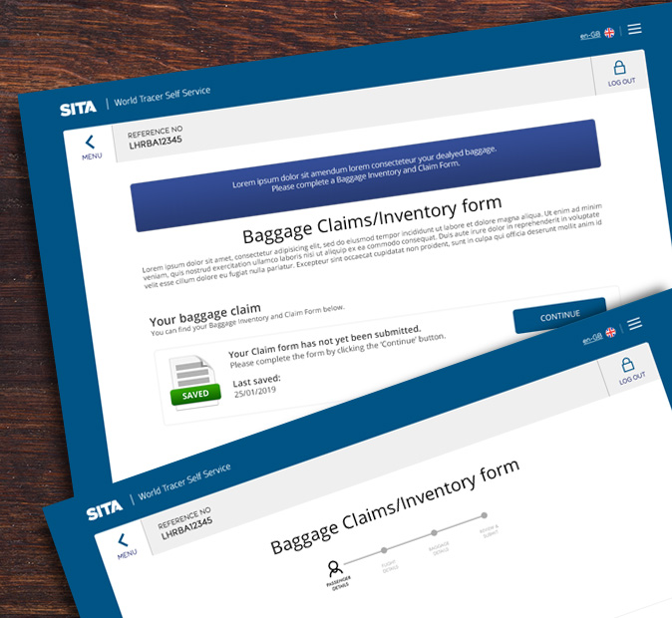The width and height of the screenshot is (672, 618).
Task: Open the en-GB language link, upper screen
Action: pyautogui.click(x=590, y=36)
